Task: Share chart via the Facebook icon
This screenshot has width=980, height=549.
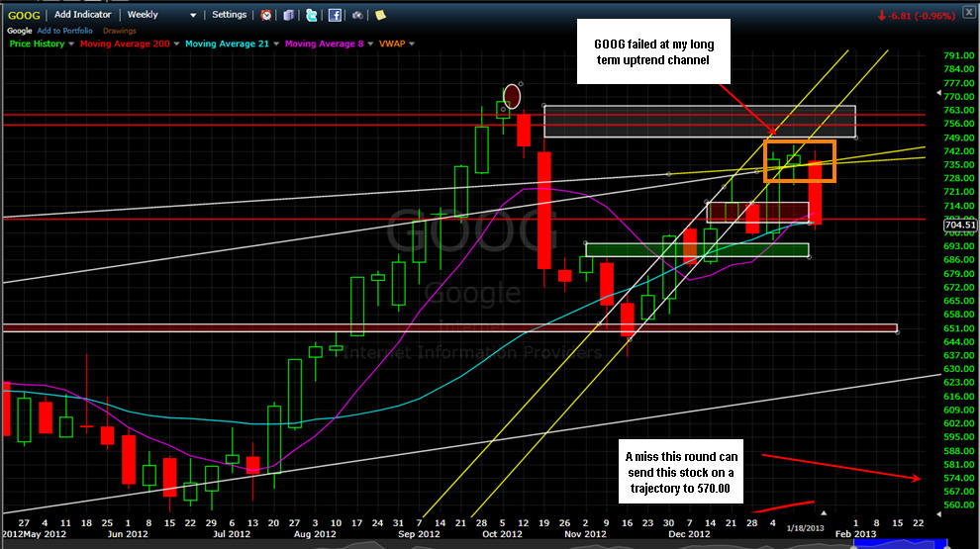Action: [x=335, y=15]
